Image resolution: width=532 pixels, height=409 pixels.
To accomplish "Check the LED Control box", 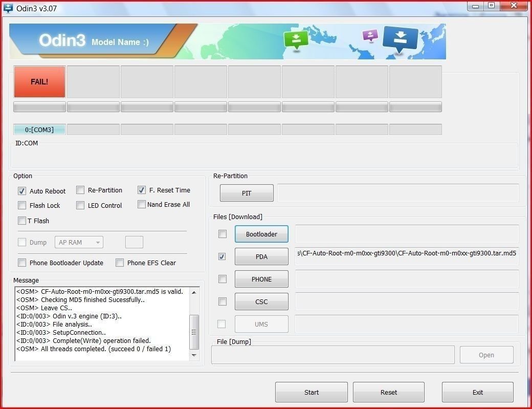I will coord(80,205).
